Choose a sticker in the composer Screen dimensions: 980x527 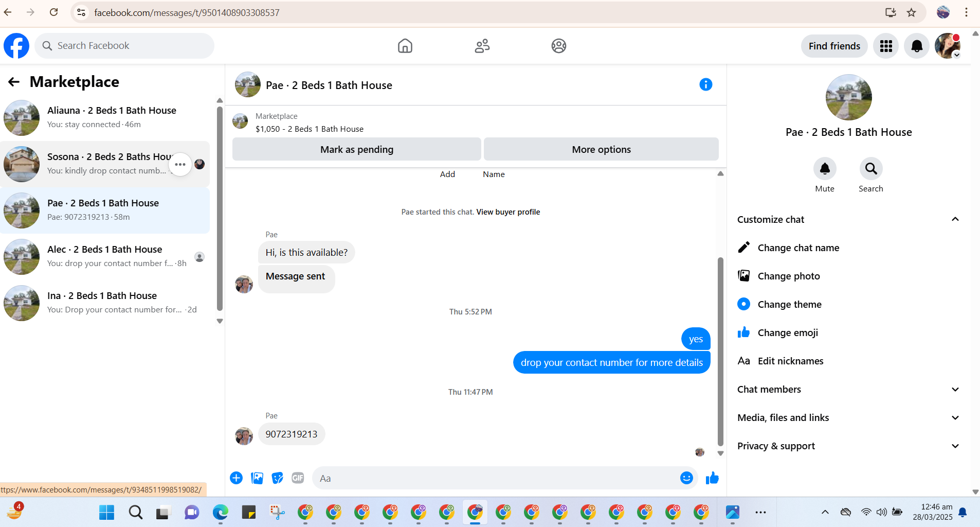click(278, 478)
